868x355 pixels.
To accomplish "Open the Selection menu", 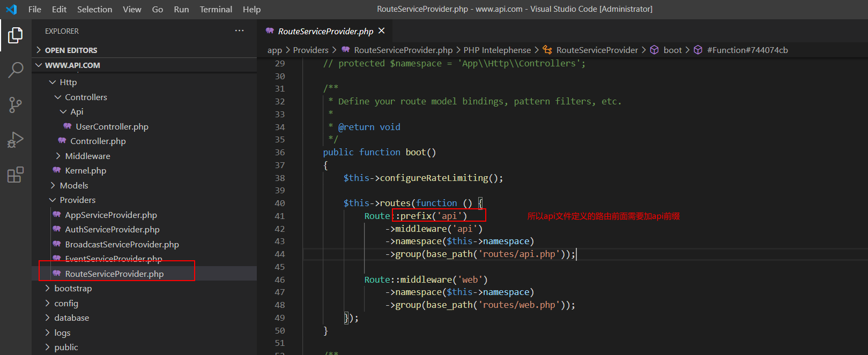I will coord(95,9).
